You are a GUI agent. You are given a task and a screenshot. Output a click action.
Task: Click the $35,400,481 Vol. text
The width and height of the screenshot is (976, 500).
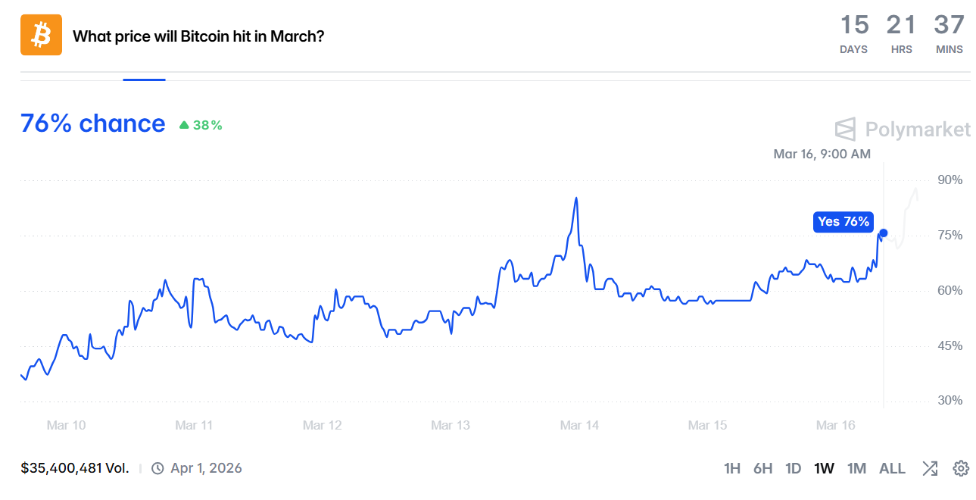point(76,468)
